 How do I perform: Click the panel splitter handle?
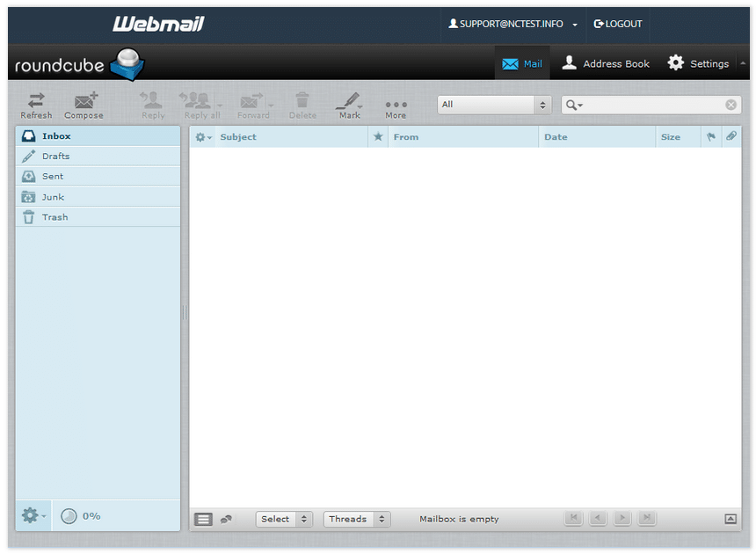pos(185,313)
